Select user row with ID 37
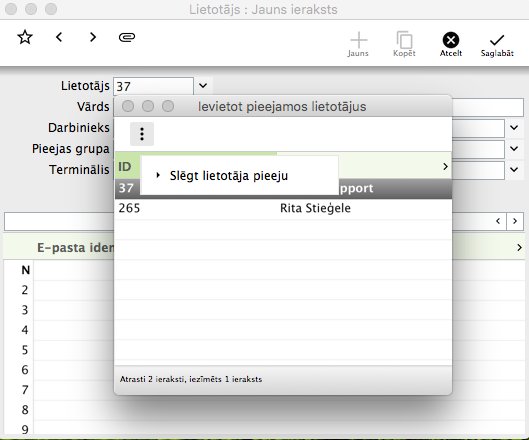Image resolution: width=529 pixels, height=440 pixels. (x=283, y=188)
